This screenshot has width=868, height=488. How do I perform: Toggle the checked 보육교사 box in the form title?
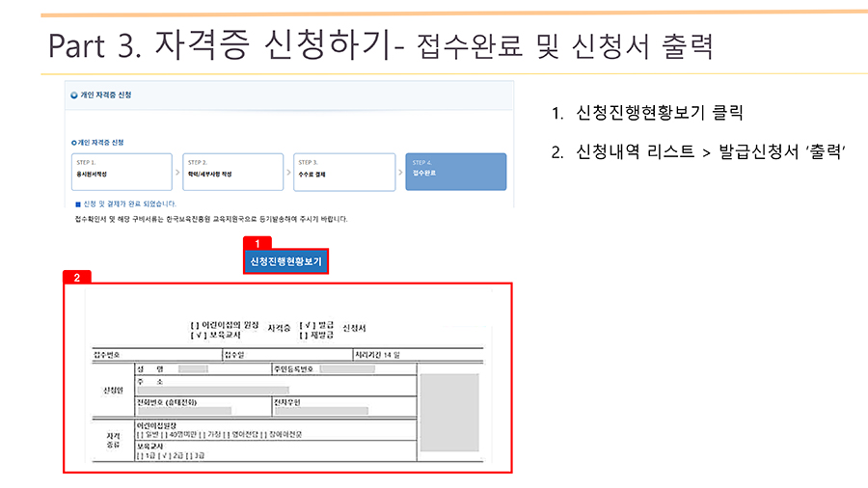click(x=198, y=336)
